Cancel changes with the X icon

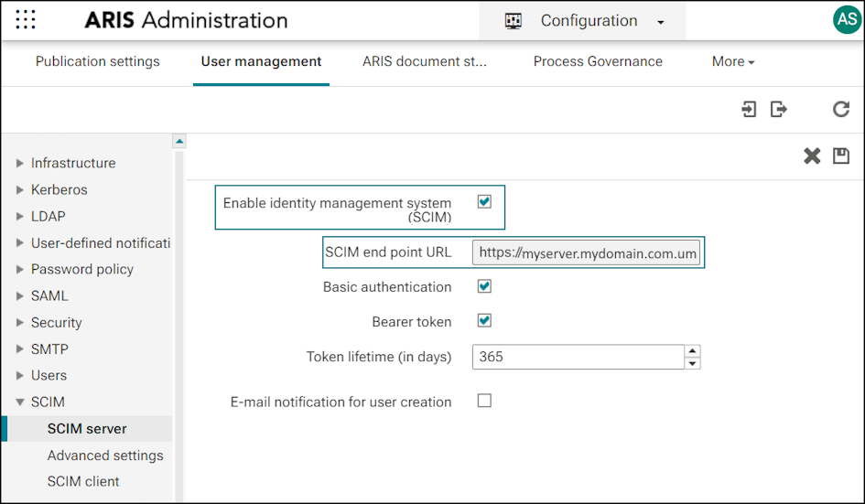coord(812,156)
